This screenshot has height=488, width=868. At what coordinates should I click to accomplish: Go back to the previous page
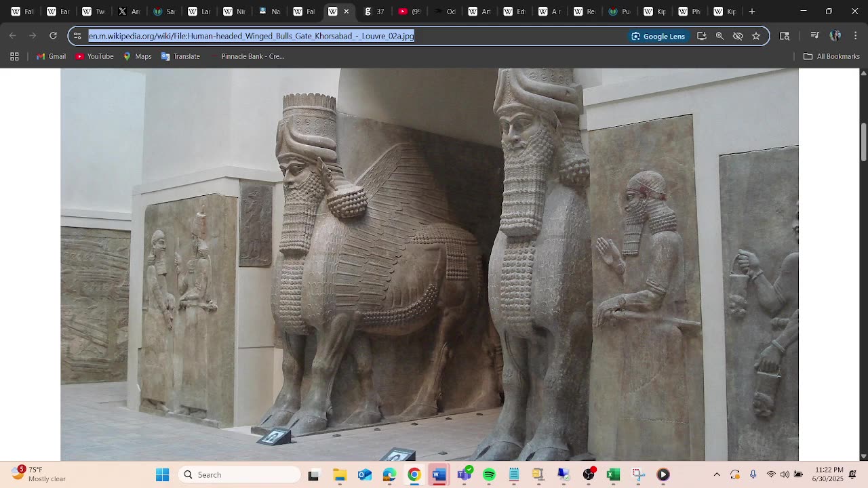coord(13,36)
